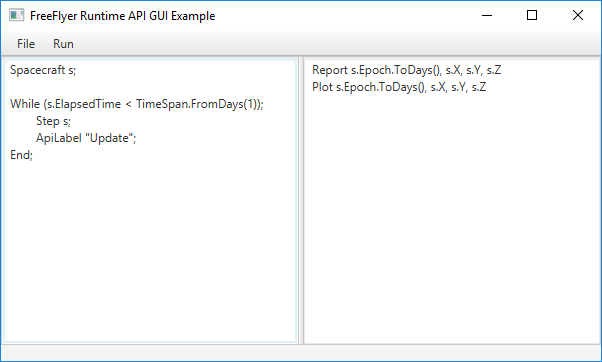Click the window title "FreeFlyer Runtime API GUI Example"

coord(122,16)
